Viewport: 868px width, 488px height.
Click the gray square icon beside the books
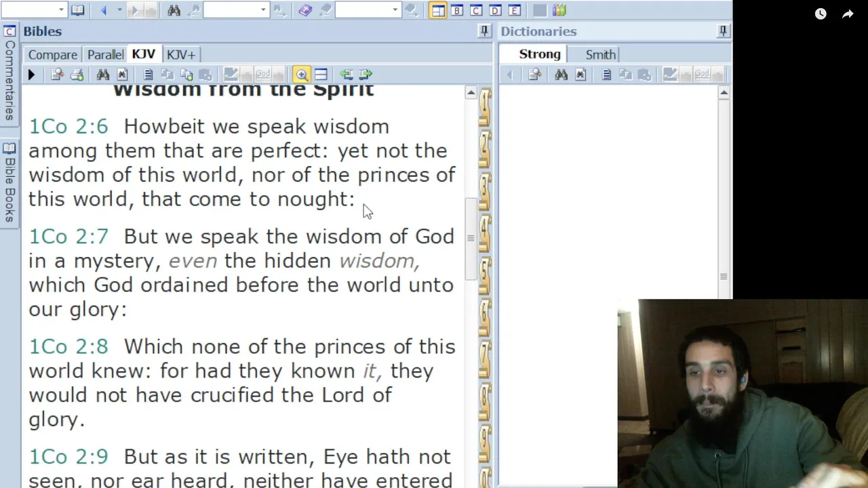[x=540, y=10]
